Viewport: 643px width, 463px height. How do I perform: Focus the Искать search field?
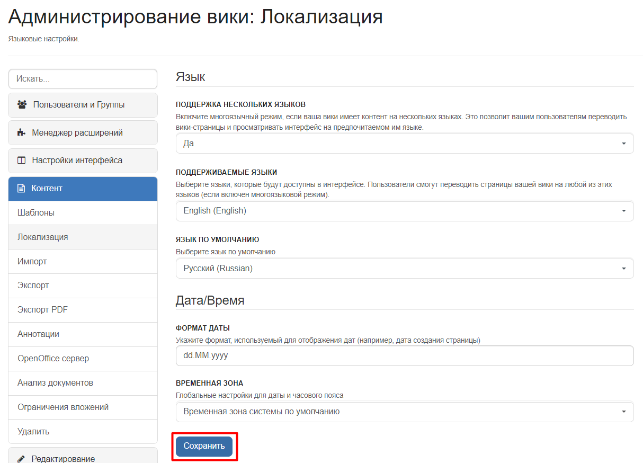[83, 79]
